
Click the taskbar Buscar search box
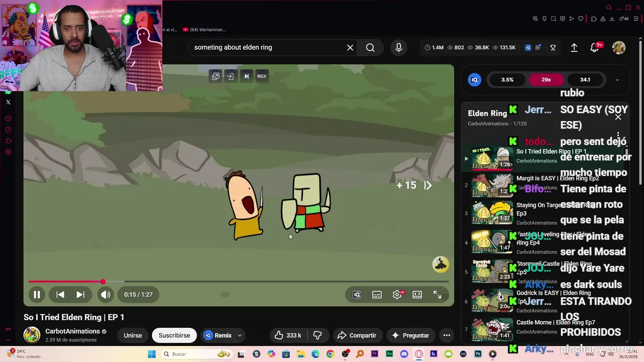click(x=197, y=354)
